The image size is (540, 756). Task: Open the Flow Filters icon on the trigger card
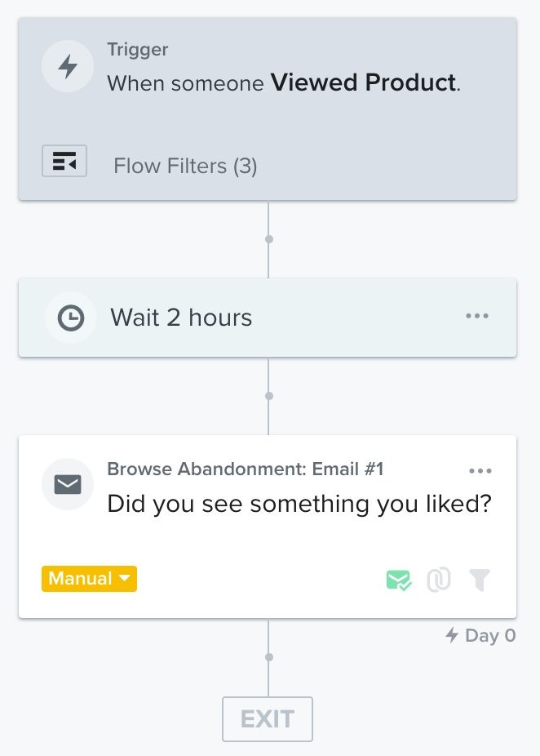coord(65,161)
